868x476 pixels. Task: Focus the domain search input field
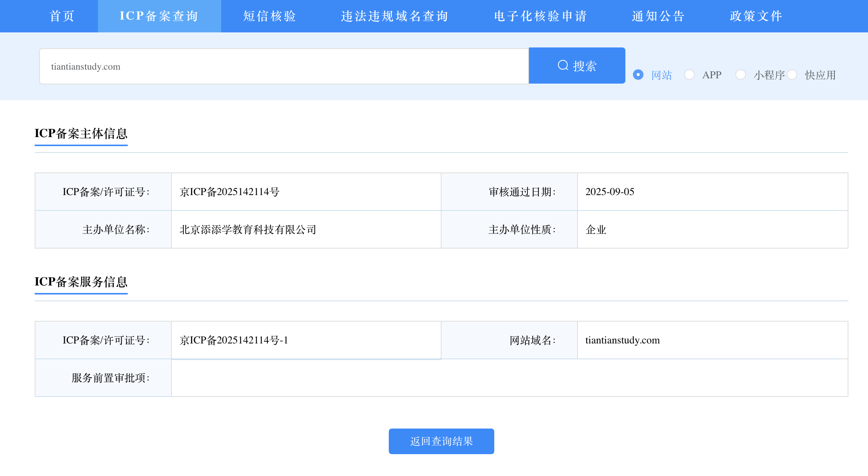click(x=284, y=66)
